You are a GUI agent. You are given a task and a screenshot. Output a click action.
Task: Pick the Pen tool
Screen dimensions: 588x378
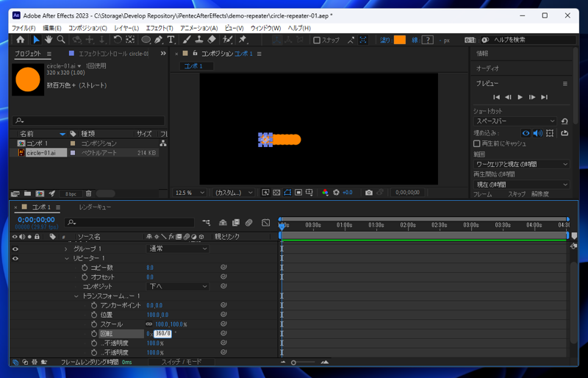(x=158, y=40)
